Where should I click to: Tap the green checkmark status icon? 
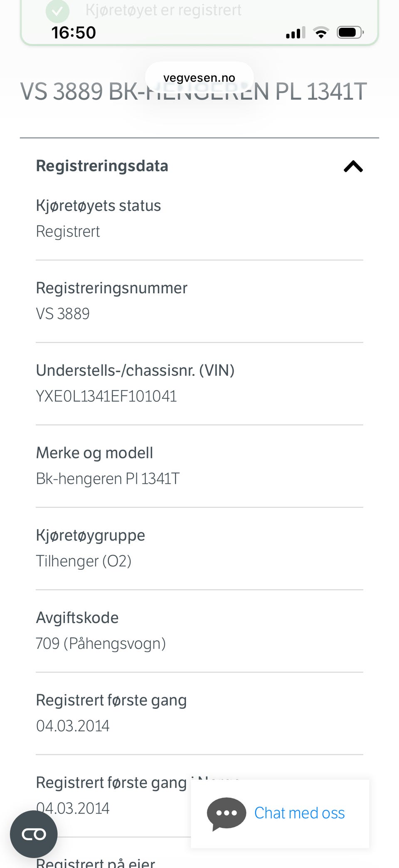click(x=57, y=11)
